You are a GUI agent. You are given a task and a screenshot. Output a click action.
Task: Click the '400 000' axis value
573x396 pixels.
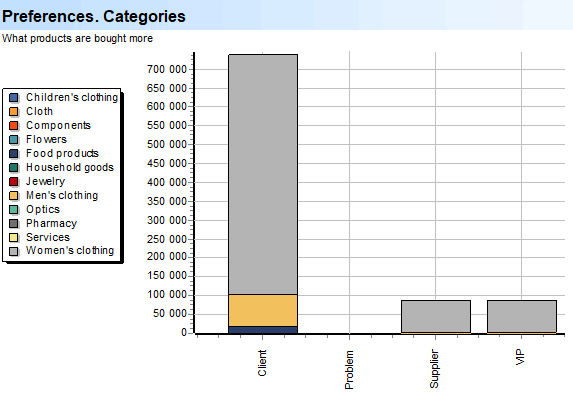coord(167,182)
